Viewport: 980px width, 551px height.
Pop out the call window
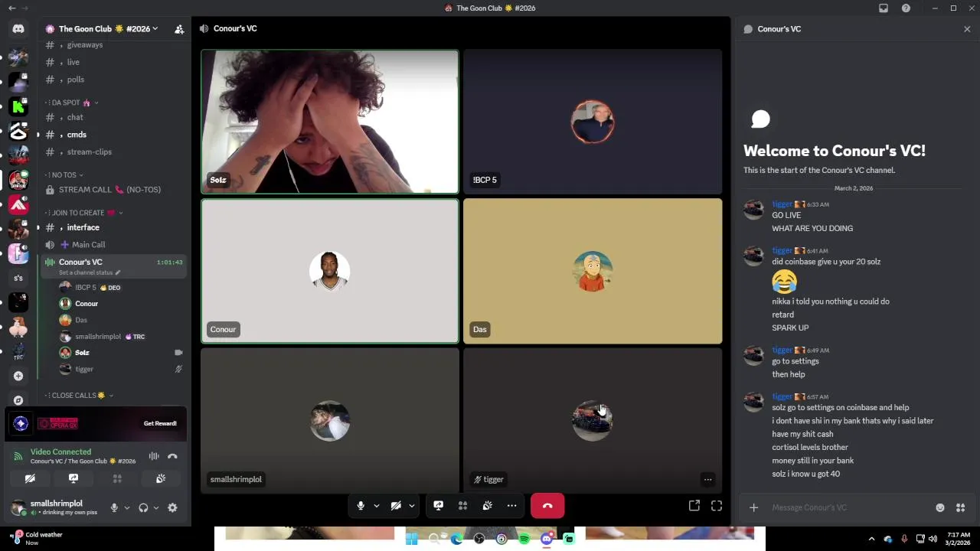(694, 506)
